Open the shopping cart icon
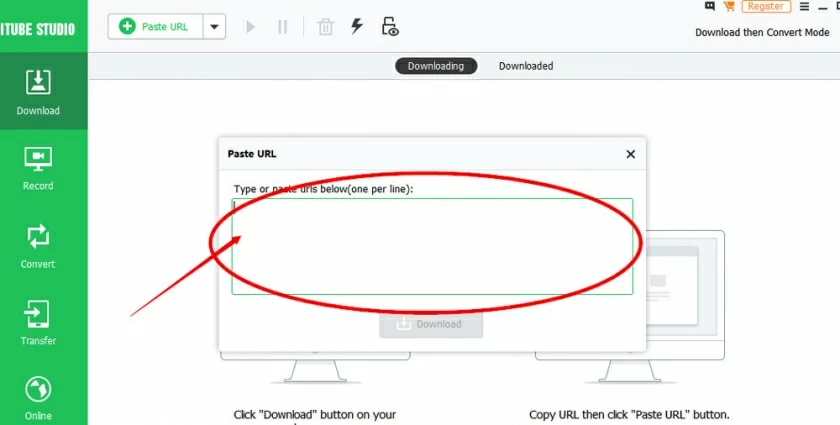Image resolution: width=840 pixels, height=425 pixels. (x=728, y=6)
